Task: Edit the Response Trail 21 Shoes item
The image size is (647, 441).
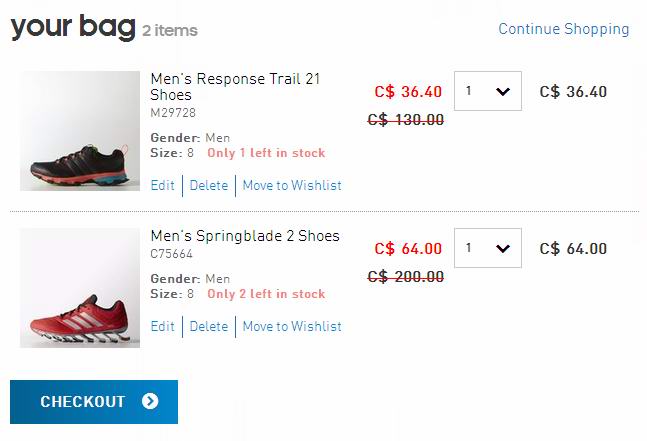Action: pyautogui.click(x=162, y=185)
